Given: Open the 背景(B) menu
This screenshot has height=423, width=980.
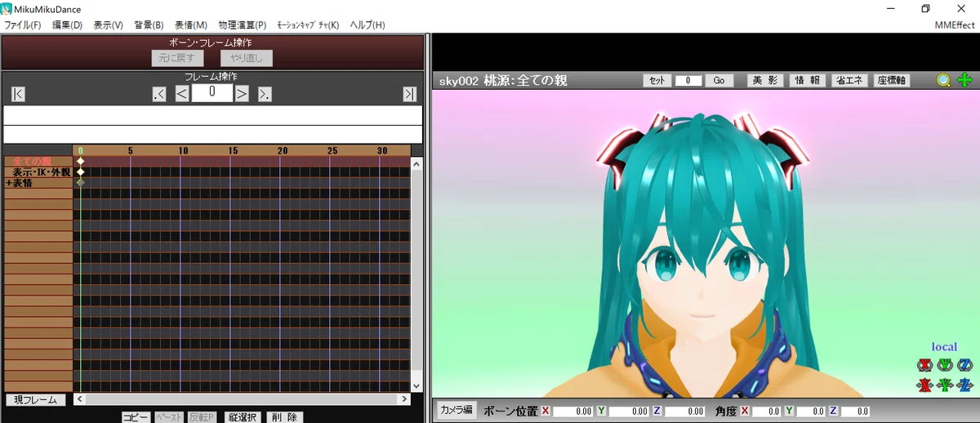Looking at the screenshot, I should [x=149, y=25].
